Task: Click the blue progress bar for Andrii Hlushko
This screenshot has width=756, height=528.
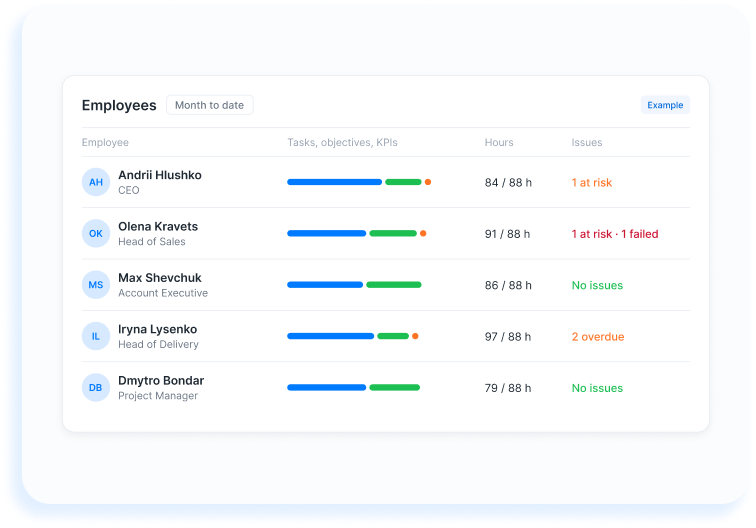Action: click(335, 182)
